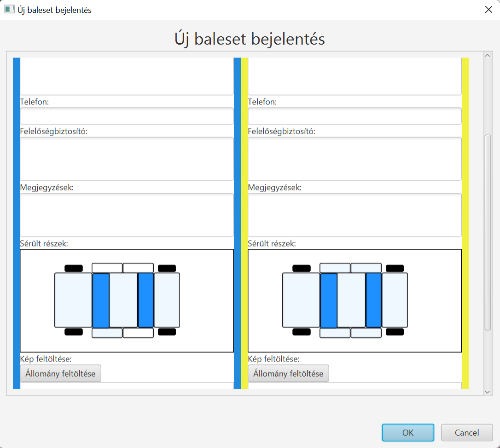Click 'Kép feltöltése:' label in yellow form
The height and width of the screenshot is (448, 500).
[x=273, y=359]
